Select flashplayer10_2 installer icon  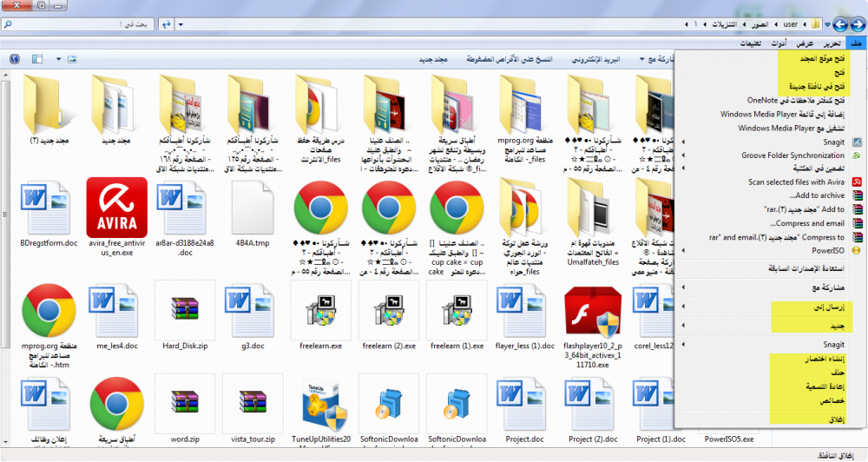point(593,308)
